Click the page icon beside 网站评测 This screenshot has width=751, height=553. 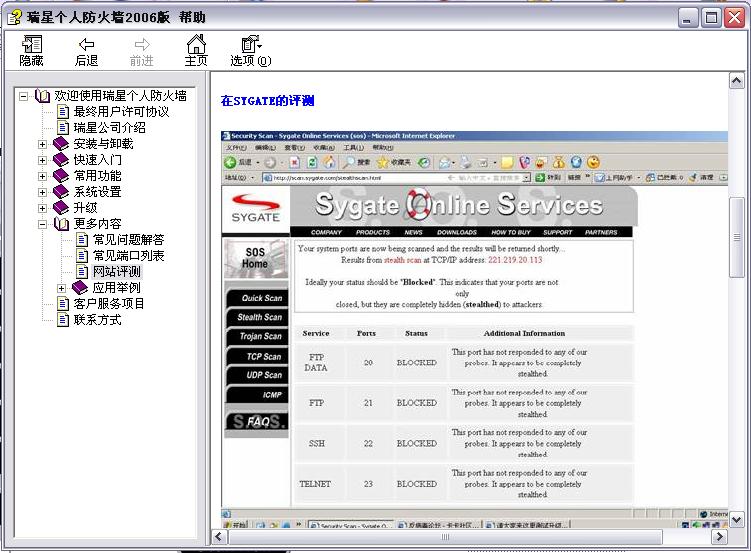coord(82,272)
